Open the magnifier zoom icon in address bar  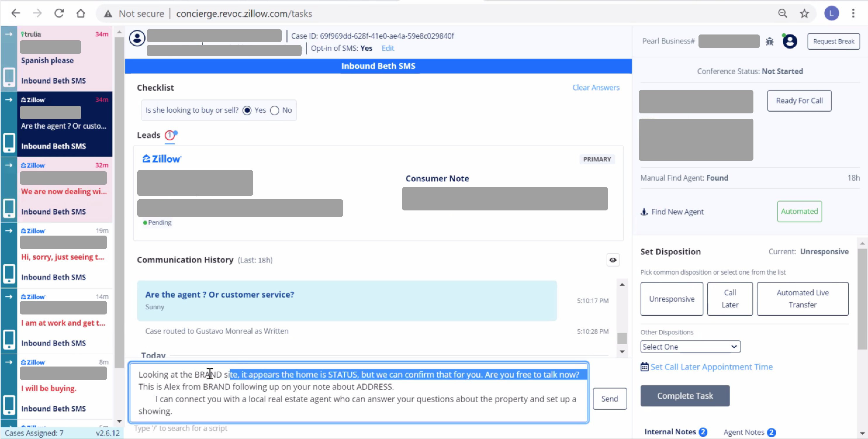point(782,13)
